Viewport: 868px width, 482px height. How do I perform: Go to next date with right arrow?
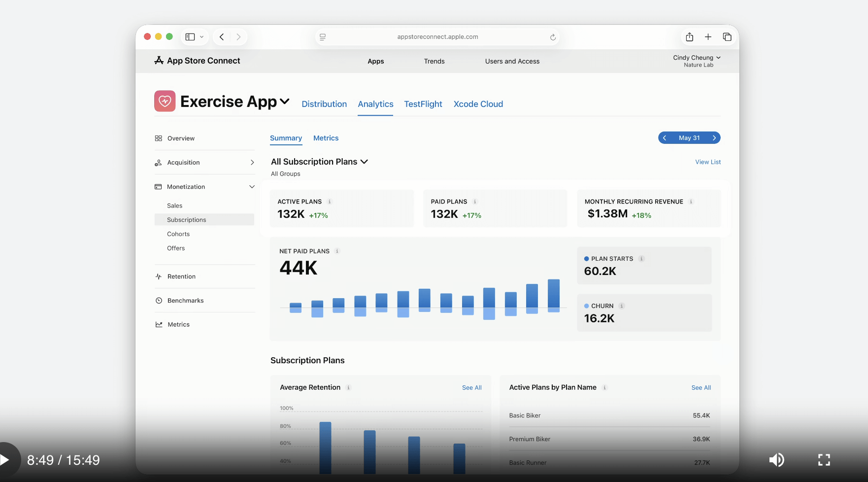tap(714, 138)
